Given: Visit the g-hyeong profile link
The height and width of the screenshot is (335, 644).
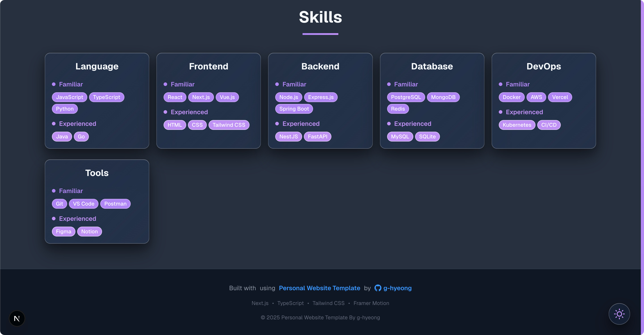Looking at the screenshot, I should coord(397,288).
